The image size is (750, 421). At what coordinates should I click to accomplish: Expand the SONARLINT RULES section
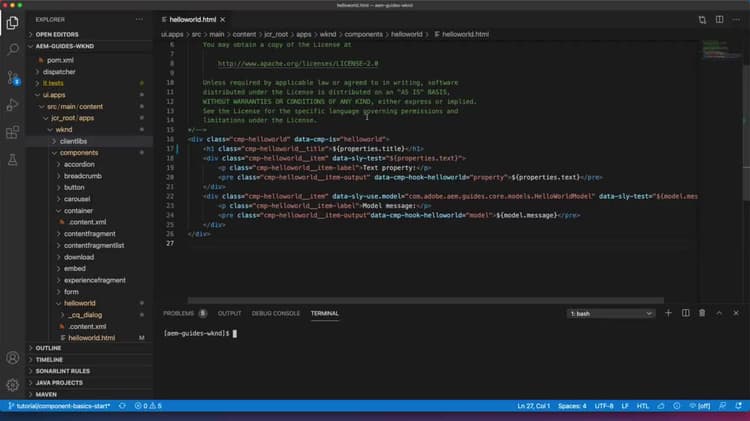click(62, 371)
